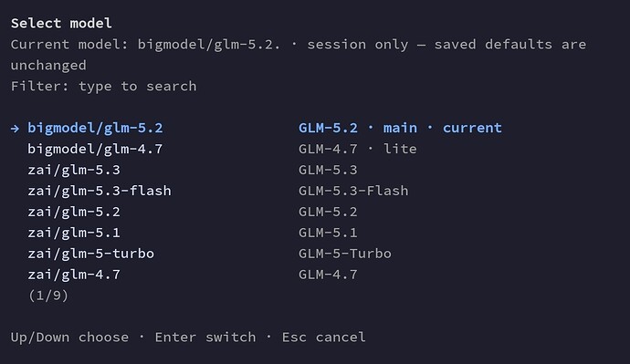Click the GLM-5.2 main current description
Viewport: 630px width, 364px height.
coord(400,128)
